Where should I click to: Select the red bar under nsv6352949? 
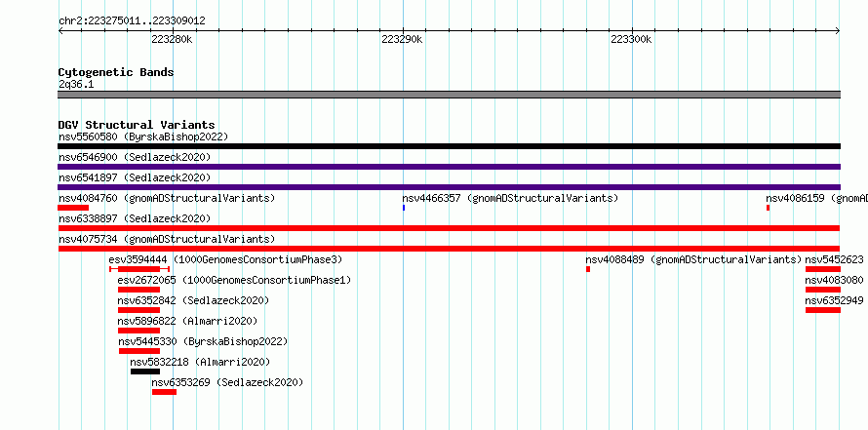[822, 310]
